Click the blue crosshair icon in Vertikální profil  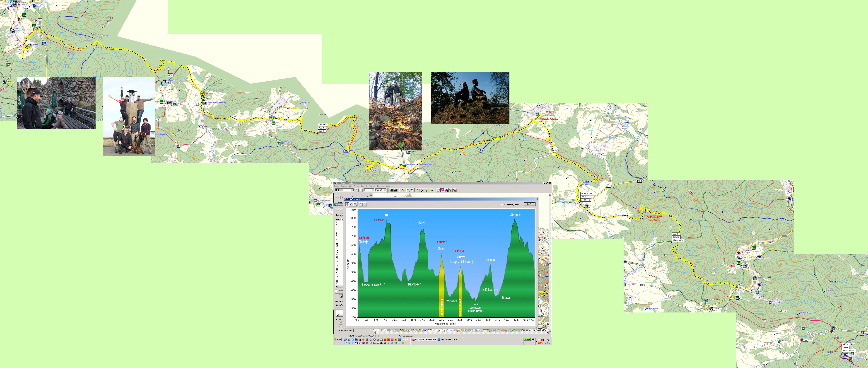351,205
